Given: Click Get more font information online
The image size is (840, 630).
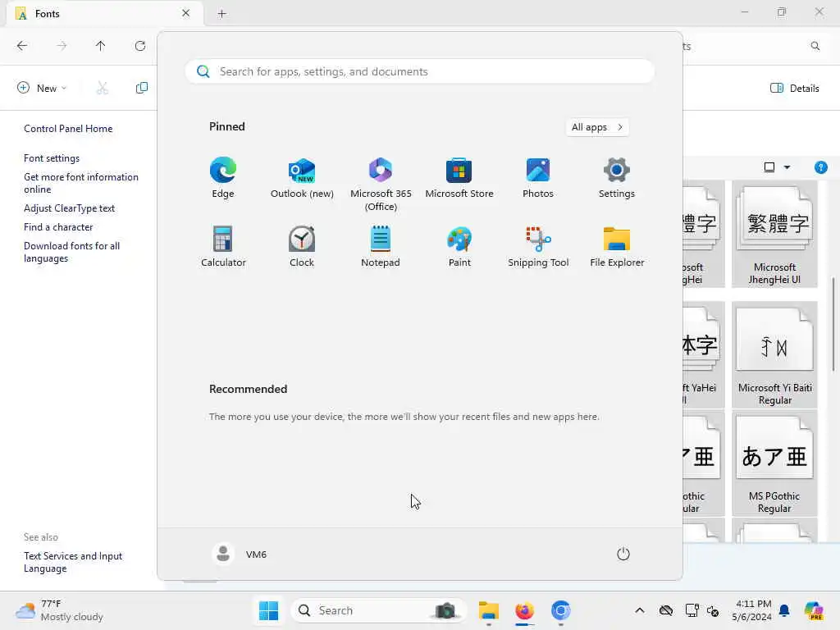Looking at the screenshot, I should coord(81,183).
